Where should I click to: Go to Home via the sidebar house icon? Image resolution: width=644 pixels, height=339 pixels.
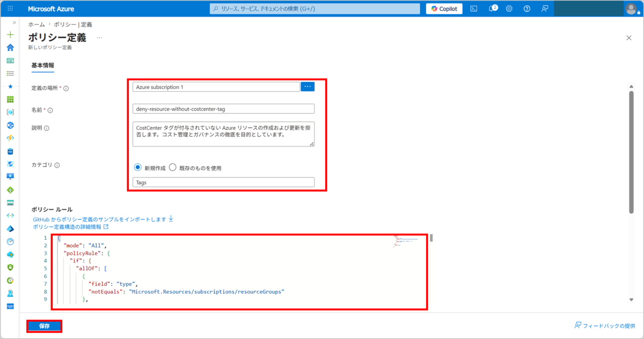click(x=10, y=47)
